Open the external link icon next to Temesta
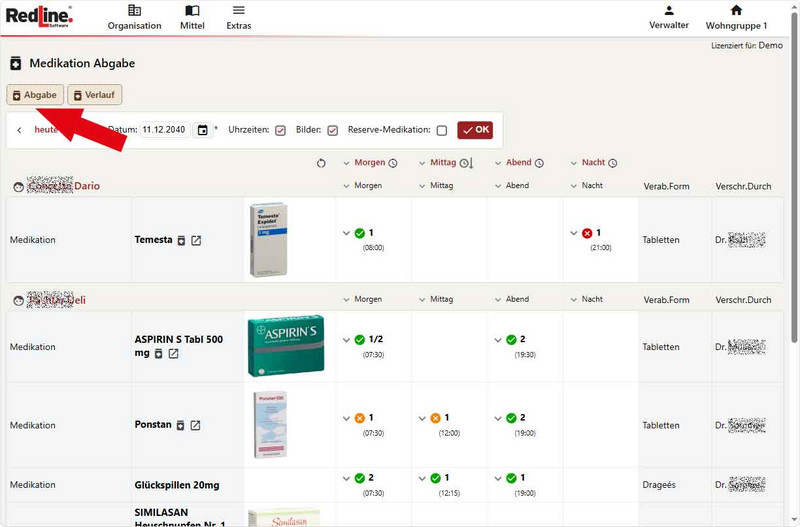 (196, 240)
